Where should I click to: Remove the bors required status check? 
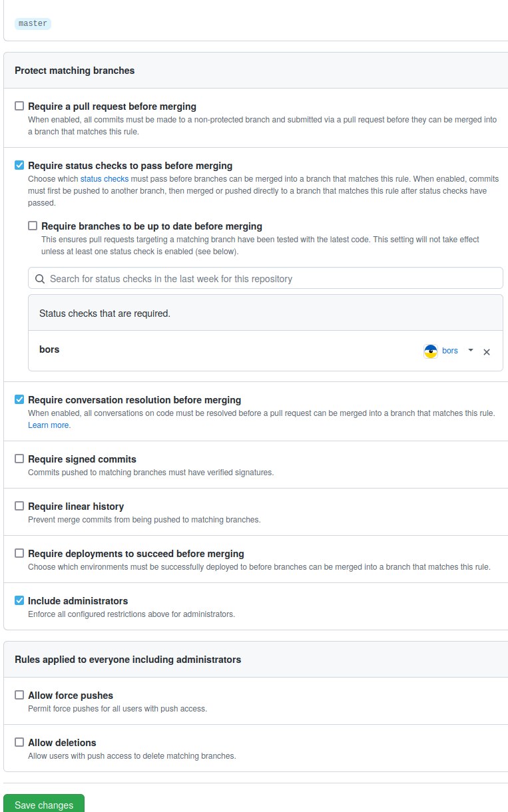[x=487, y=352]
